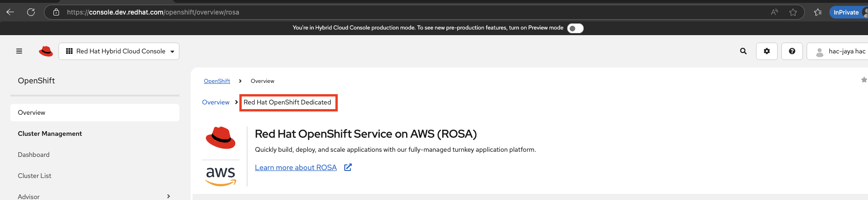868x200 pixels.
Task: Open Red Hat Hybrid Cloud Console dropdown
Action: coord(119,51)
